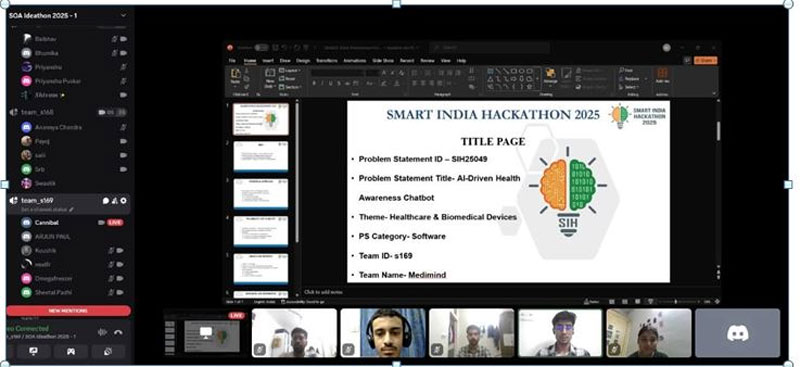Click the red NEW MENTIONS button
800x367 pixels.
[68, 311]
